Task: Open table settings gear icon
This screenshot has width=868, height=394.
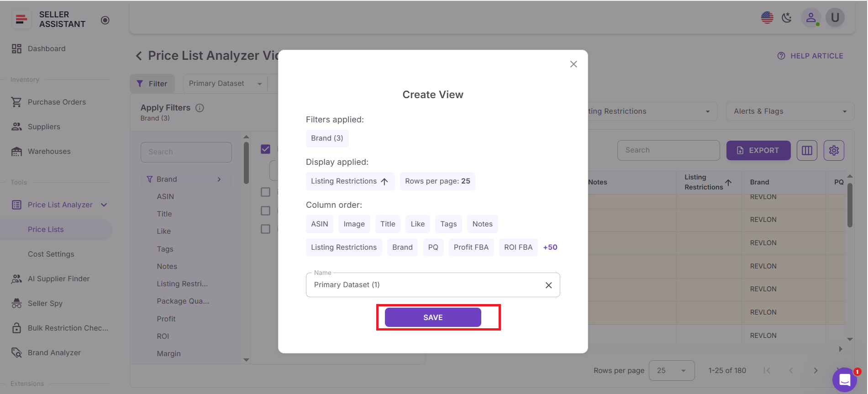Action: click(x=834, y=150)
